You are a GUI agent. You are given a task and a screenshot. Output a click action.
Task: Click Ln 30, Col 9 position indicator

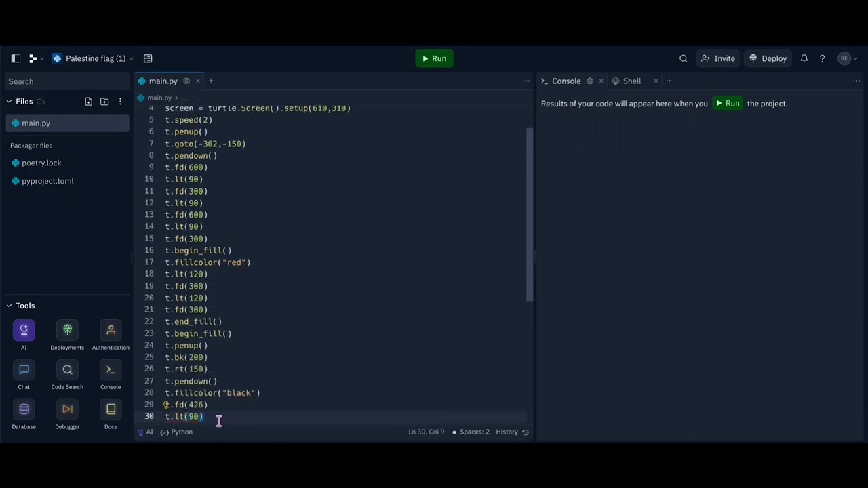pos(427,432)
